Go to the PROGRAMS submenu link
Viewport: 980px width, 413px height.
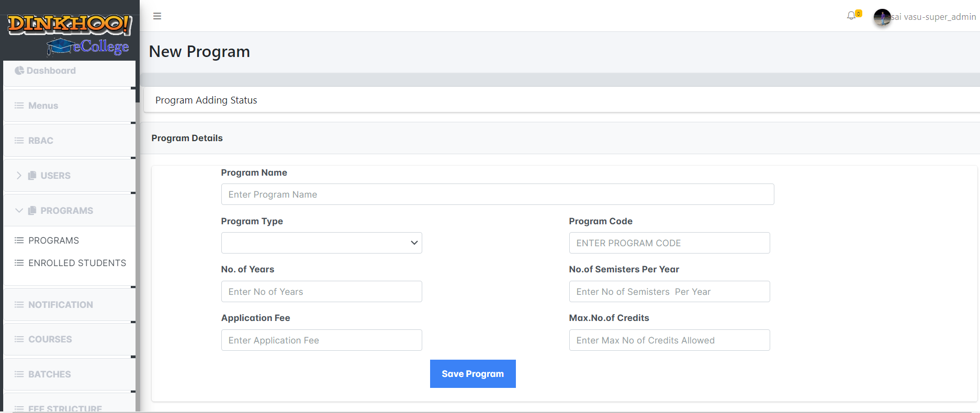[x=54, y=240]
